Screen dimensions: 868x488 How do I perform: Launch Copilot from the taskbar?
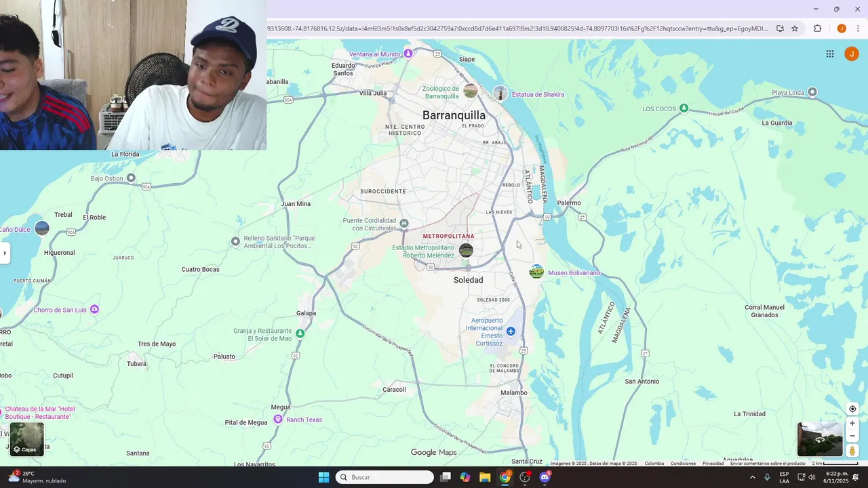(465, 477)
